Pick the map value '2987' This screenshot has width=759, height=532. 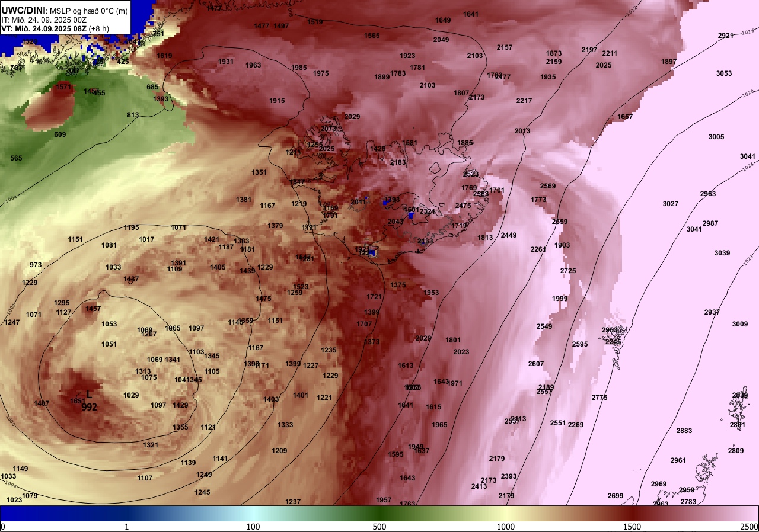click(710, 223)
